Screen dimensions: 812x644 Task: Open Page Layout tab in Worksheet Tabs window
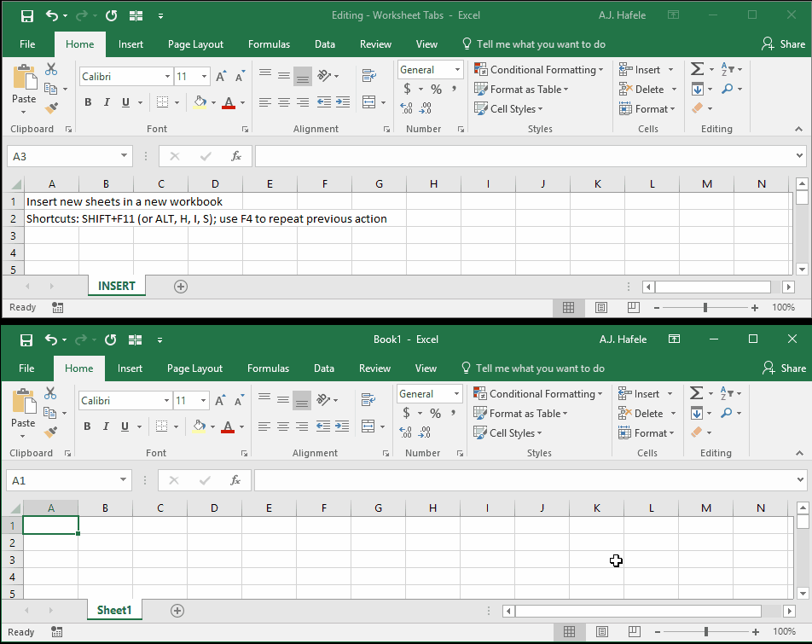click(x=195, y=44)
